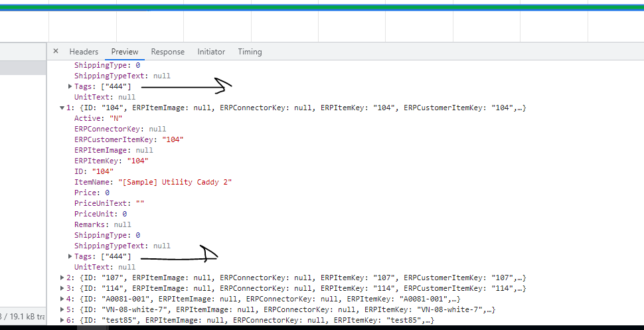Expand the first Tags array arrow
The height and width of the screenshot is (330, 644).
pyautogui.click(x=70, y=87)
